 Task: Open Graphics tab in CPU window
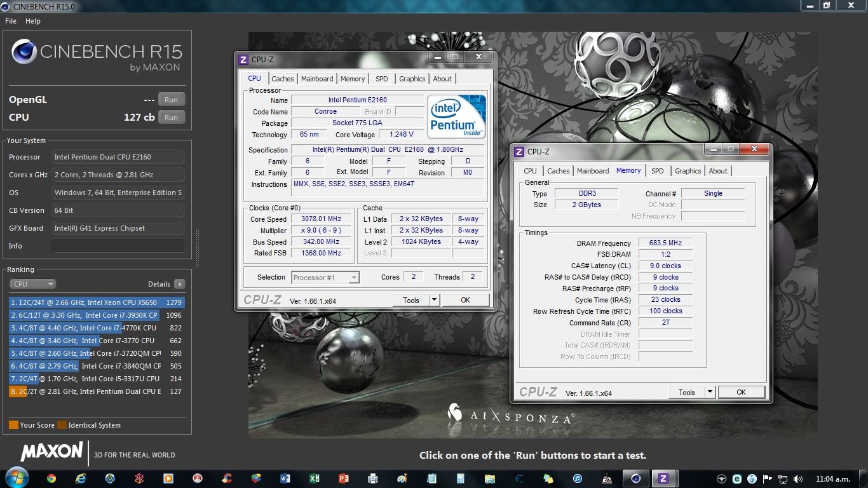tap(412, 79)
